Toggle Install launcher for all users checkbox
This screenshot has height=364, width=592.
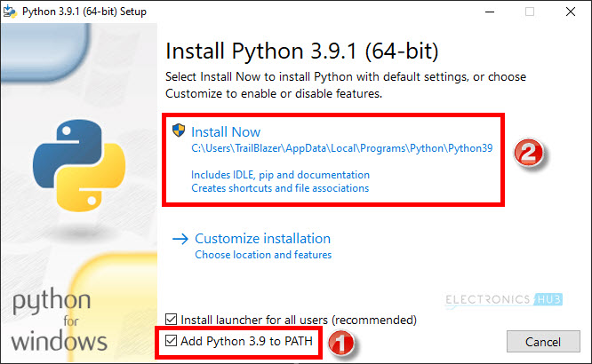(172, 319)
